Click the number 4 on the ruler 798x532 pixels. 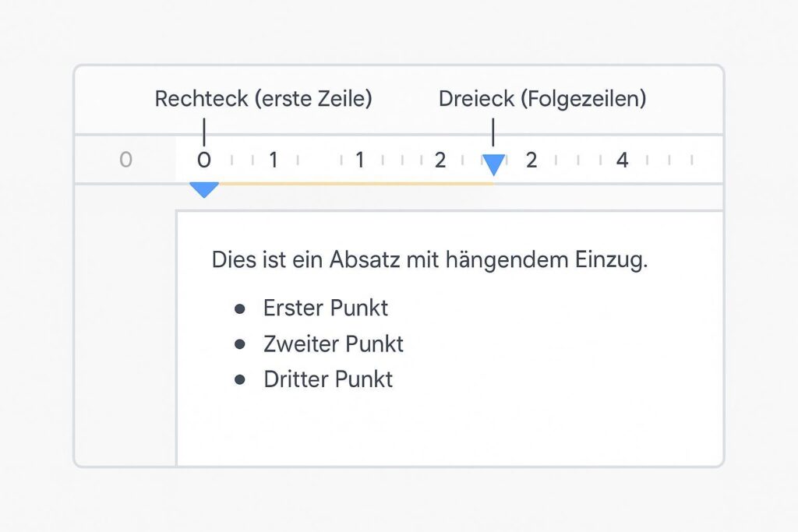pos(622,160)
